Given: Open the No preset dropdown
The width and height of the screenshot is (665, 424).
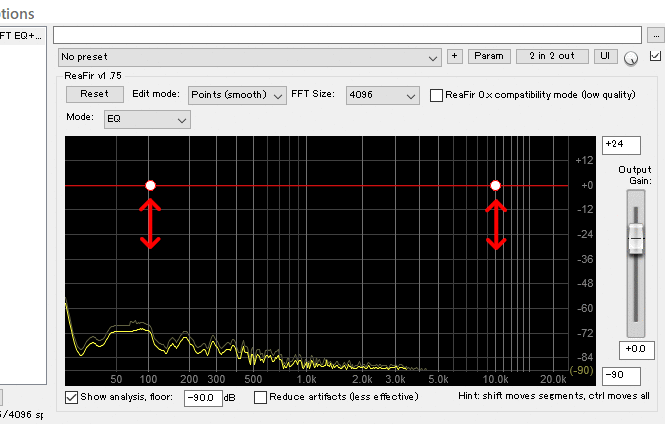Looking at the screenshot, I should pos(249,57).
